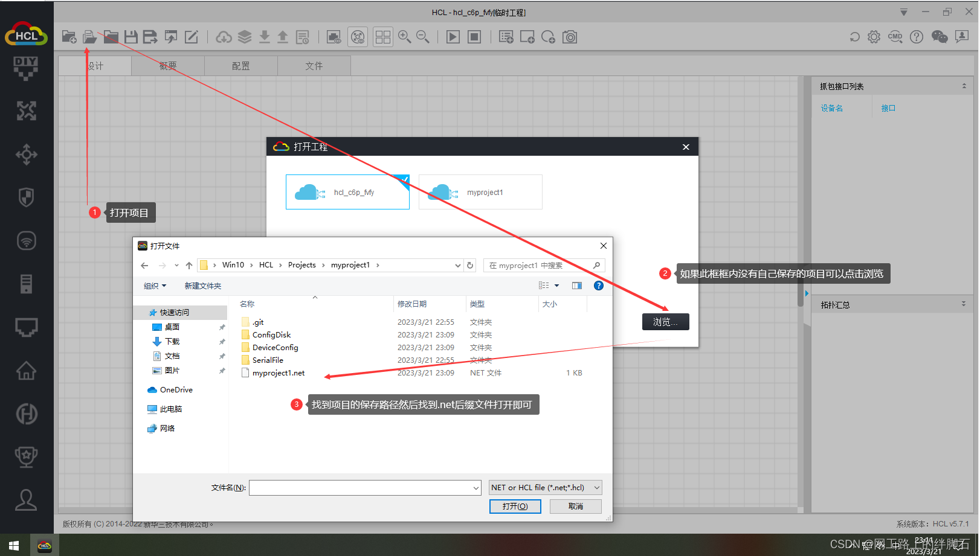Click the add rectangle shape icon
This screenshot has height=556, width=980.
(527, 37)
